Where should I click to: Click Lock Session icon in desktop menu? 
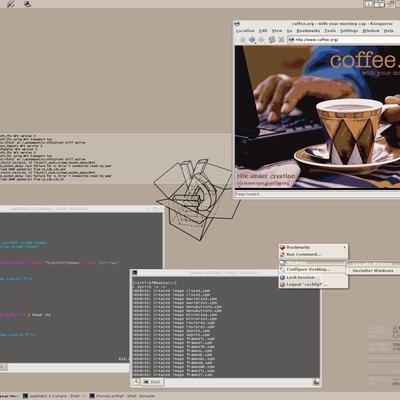click(x=283, y=277)
